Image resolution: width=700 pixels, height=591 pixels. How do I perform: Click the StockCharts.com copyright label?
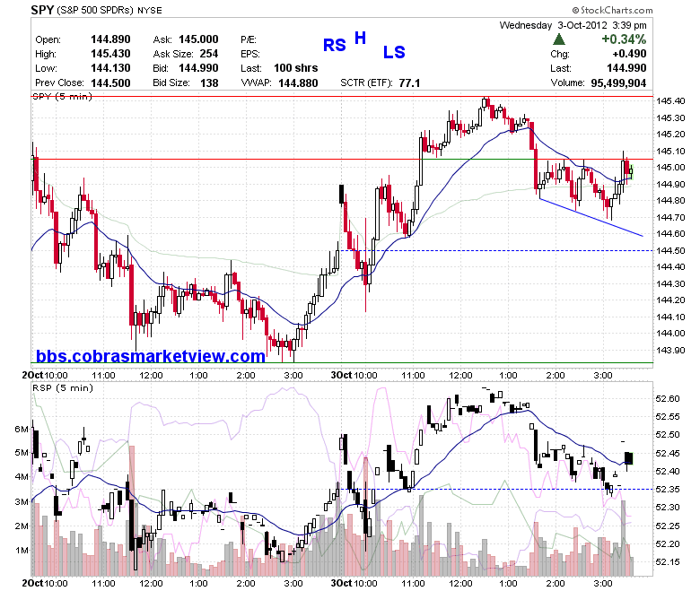click(x=612, y=10)
